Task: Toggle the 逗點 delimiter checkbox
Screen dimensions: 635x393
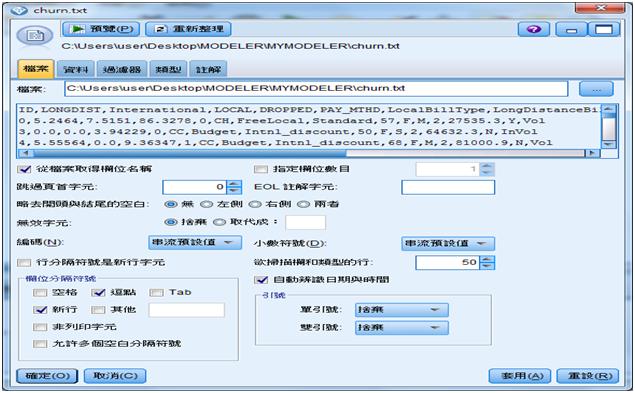Action: click(x=98, y=293)
